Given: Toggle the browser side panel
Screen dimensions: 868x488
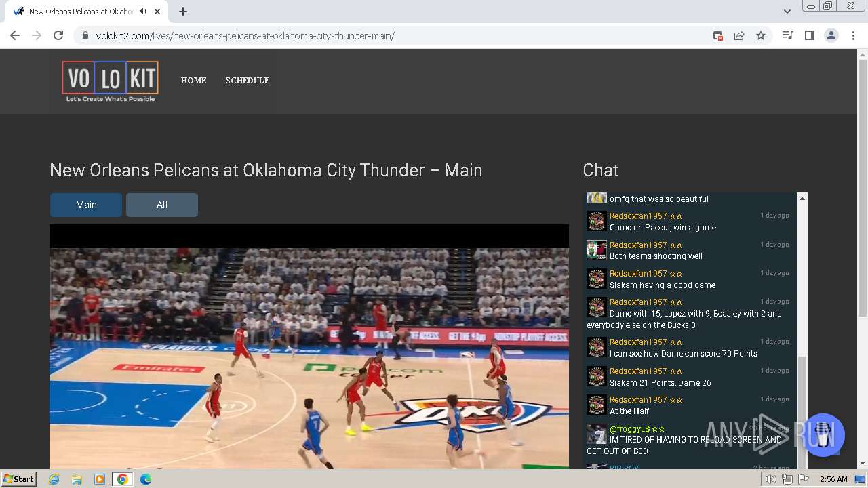Looking at the screenshot, I should [809, 35].
